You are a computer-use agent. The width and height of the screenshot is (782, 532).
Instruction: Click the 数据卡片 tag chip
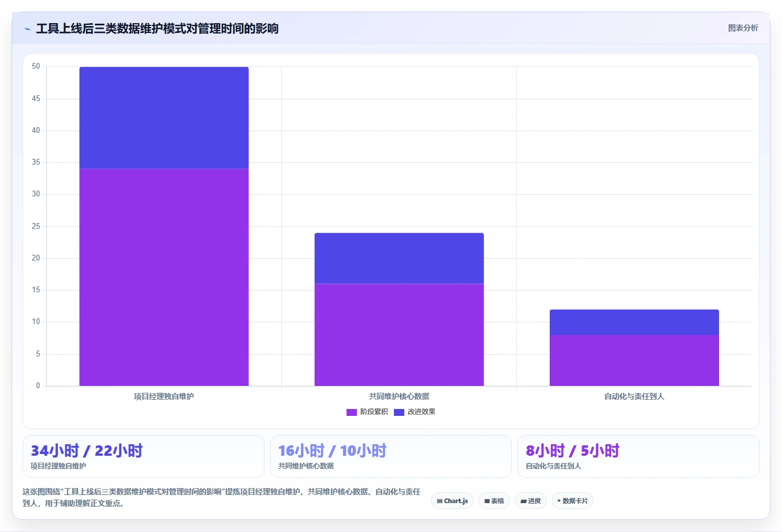point(572,501)
